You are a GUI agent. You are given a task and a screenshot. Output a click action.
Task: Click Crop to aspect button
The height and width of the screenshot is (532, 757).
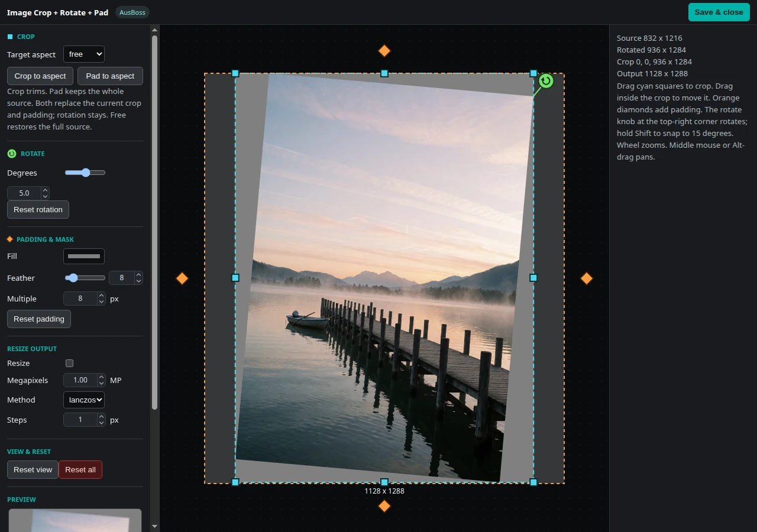(40, 76)
